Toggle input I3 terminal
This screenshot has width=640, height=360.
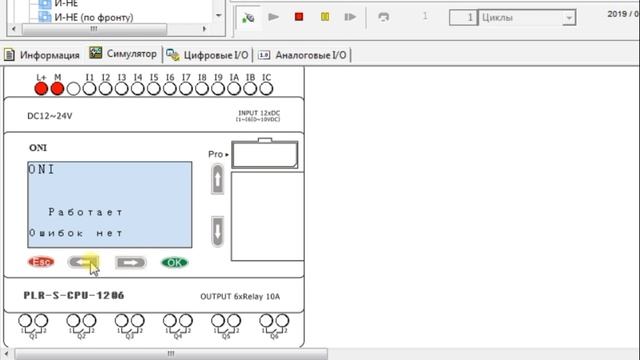pos(122,89)
